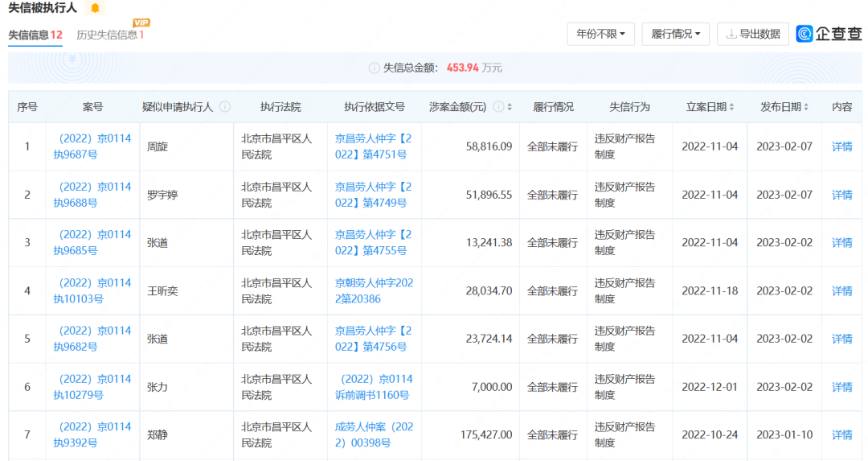Click the info icon beside 涉案金额(元)
Viewport: 868px width, 461px height.
[498, 107]
